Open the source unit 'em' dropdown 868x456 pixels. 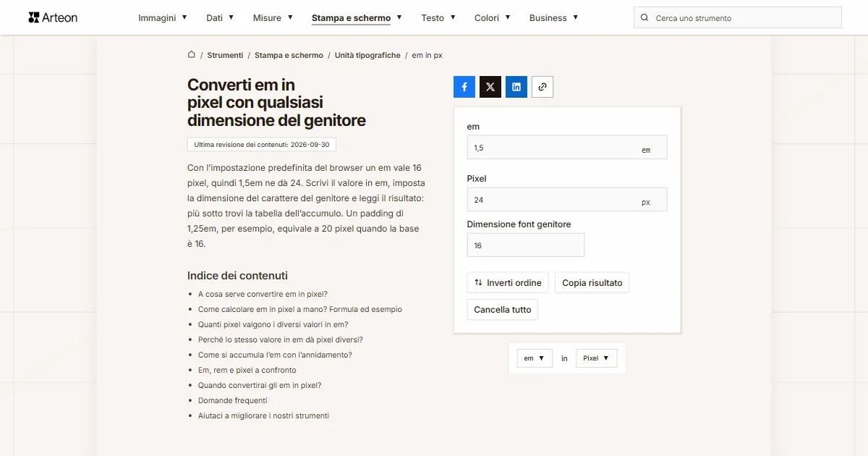535,358
